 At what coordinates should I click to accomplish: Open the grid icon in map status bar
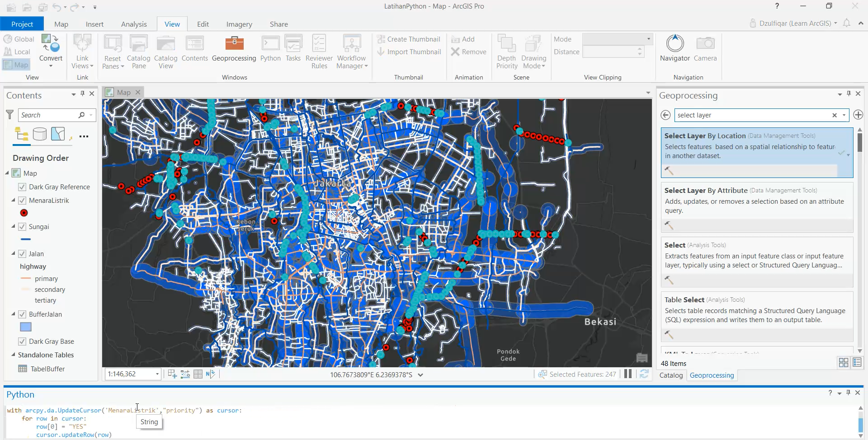pos(198,374)
